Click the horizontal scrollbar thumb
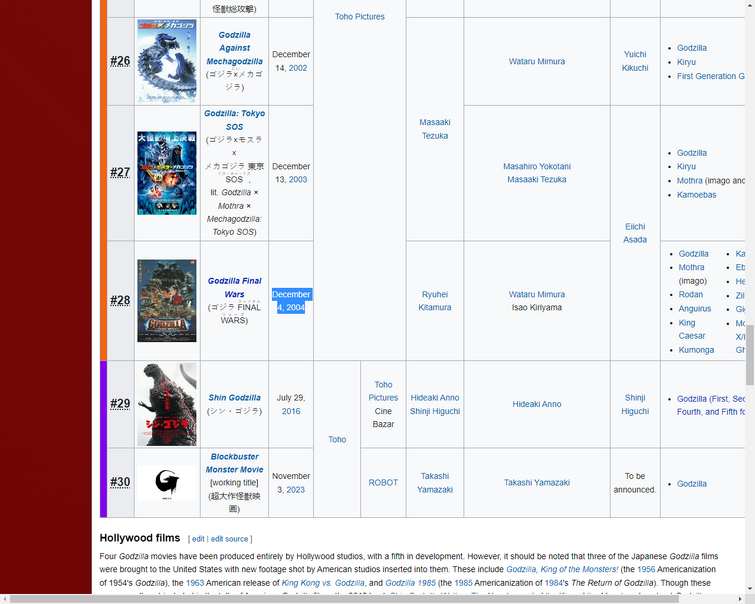The height and width of the screenshot is (604, 755). tap(344, 599)
